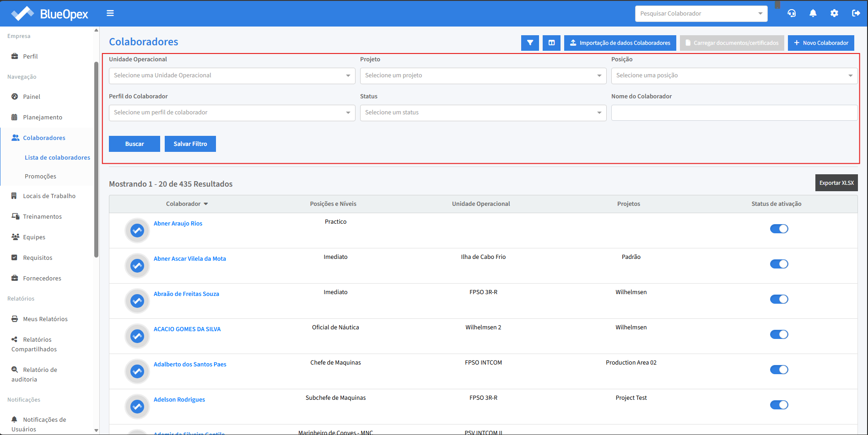This screenshot has height=435, width=868.
Task: Open the column layout button
Action: coord(551,43)
